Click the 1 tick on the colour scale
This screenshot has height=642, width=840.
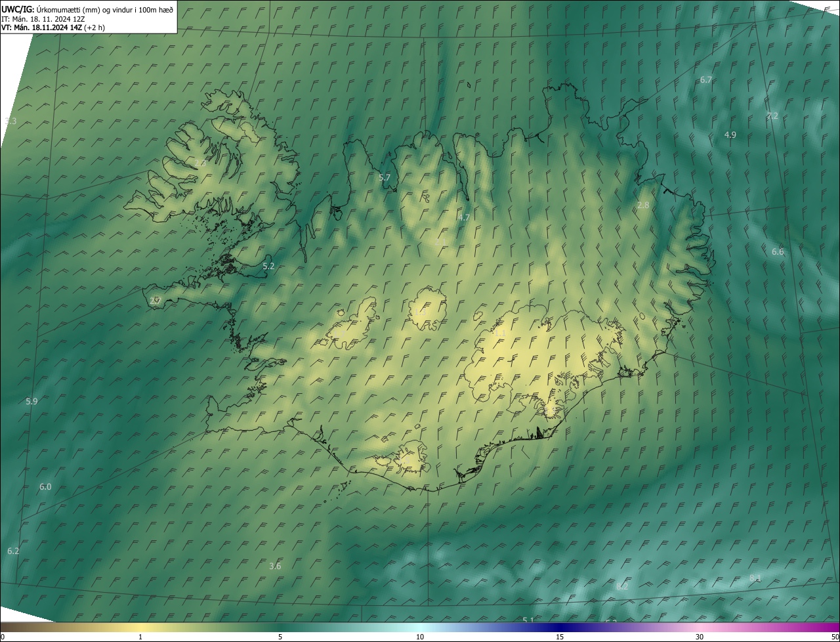click(140, 637)
